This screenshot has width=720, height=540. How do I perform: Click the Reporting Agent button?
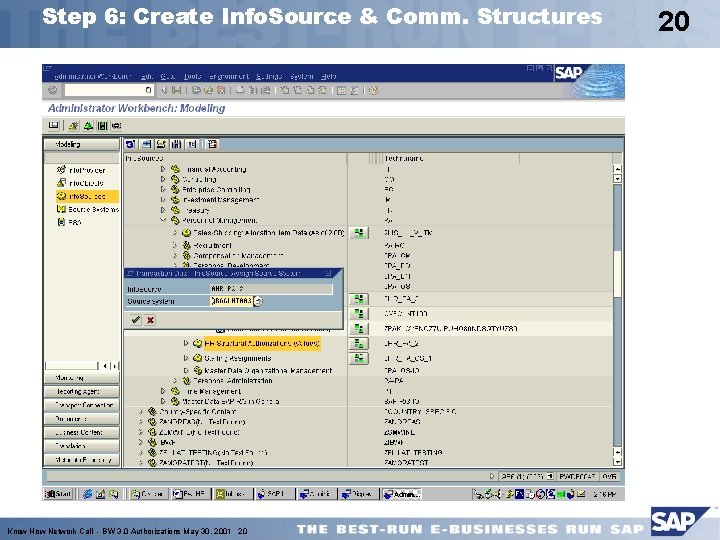[x=81, y=391]
